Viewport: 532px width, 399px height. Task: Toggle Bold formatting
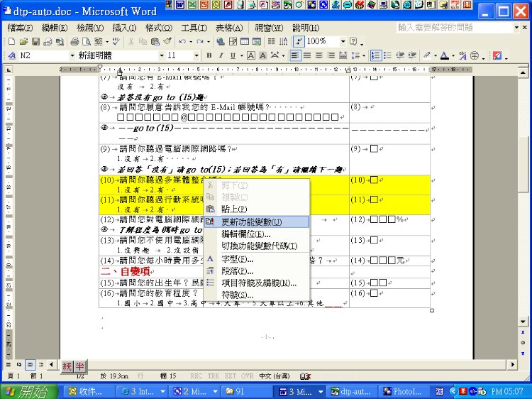(209, 55)
